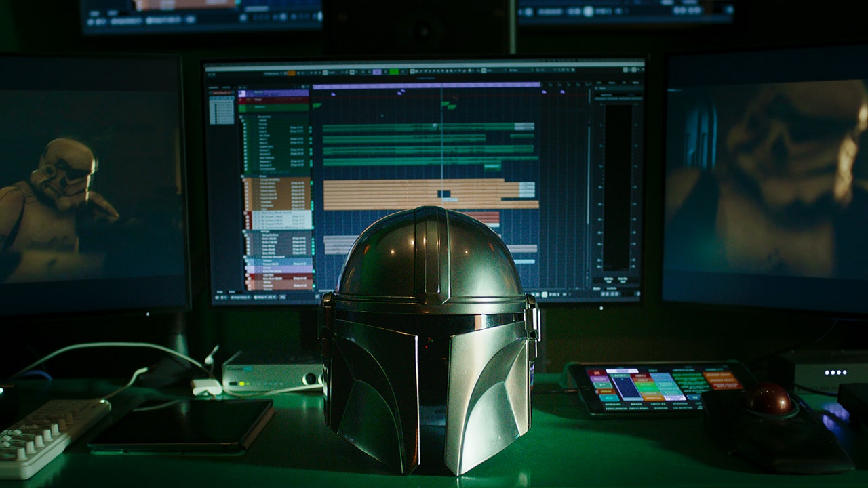
Task: Select the dark red track below the purple track
Action: pos(273,100)
